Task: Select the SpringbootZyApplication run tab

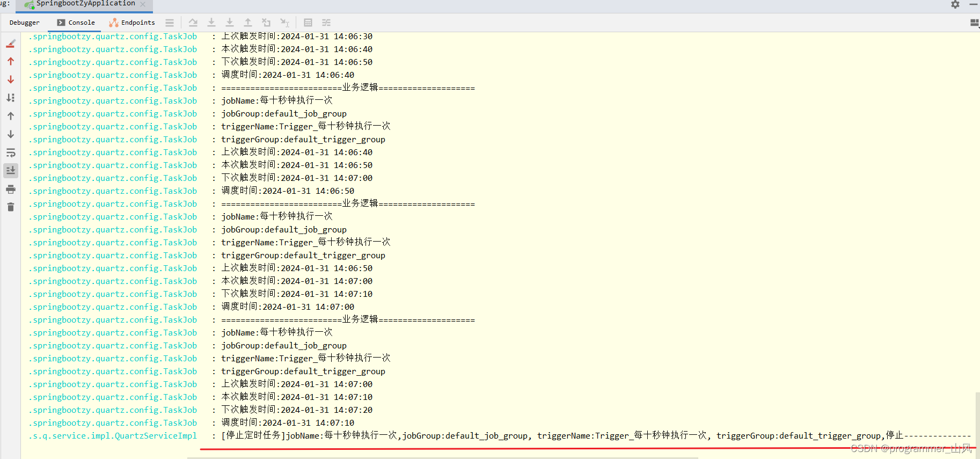Action: 85,4
